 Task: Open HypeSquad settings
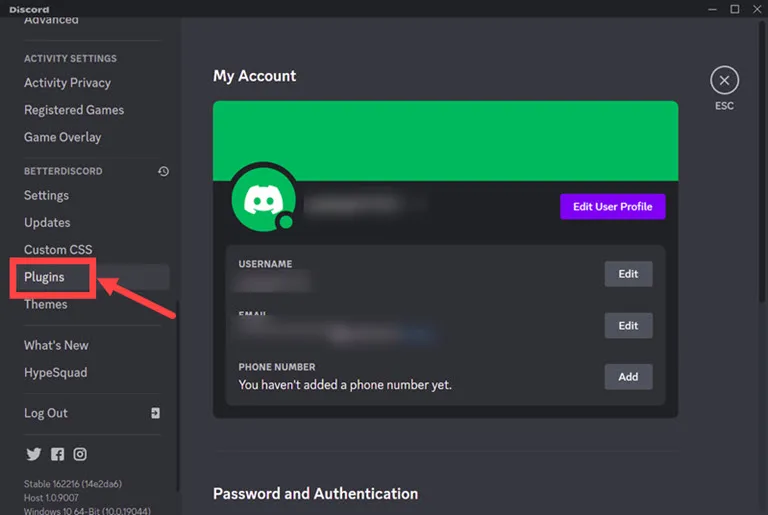click(55, 372)
